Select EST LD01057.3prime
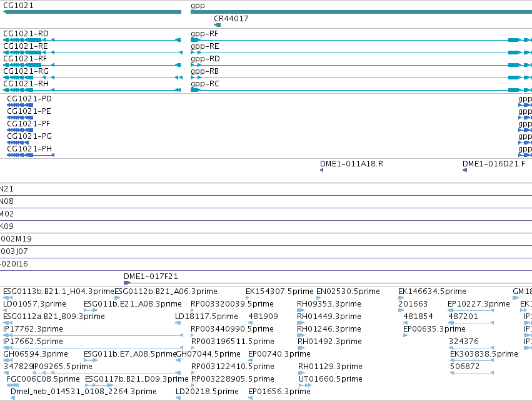The height and width of the screenshot is (401, 532). pos(34,304)
